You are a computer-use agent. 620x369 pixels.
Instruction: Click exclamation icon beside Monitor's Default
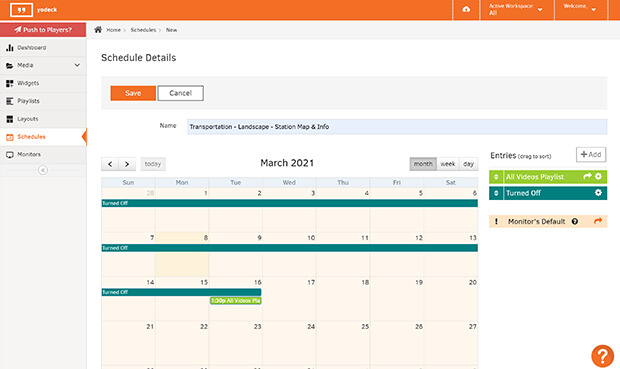pos(497,221)
